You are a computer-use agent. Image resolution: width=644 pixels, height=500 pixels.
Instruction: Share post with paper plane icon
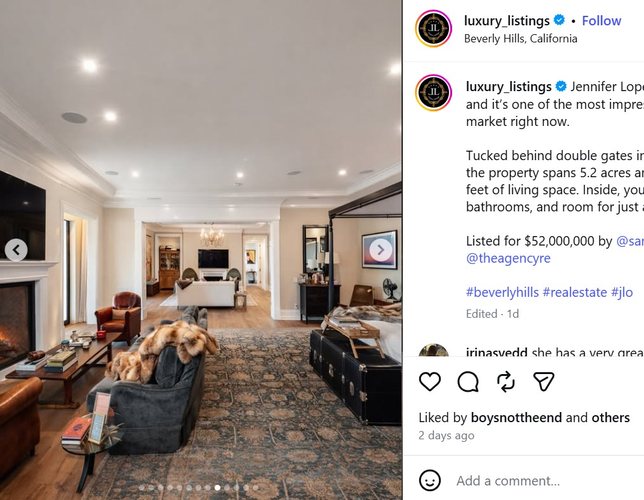point(544,382)
